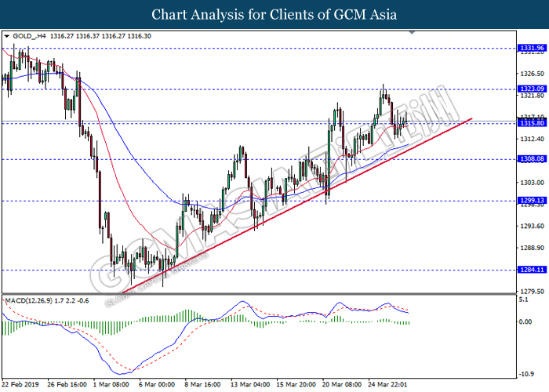Click the 5.1 value on MACD scale
Image resolution: width=549 pixels, height=392 pixels.
pyautogui.click(x=525, y=299)
